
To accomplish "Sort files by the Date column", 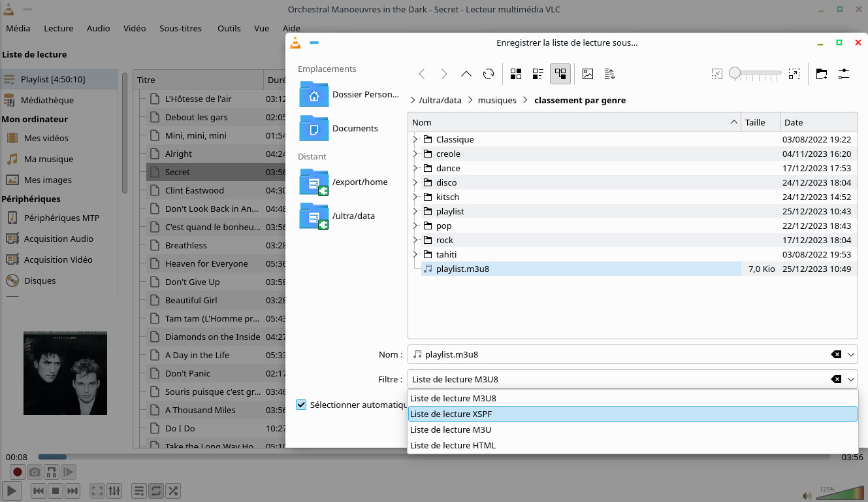I will click(x=818, y=122).
